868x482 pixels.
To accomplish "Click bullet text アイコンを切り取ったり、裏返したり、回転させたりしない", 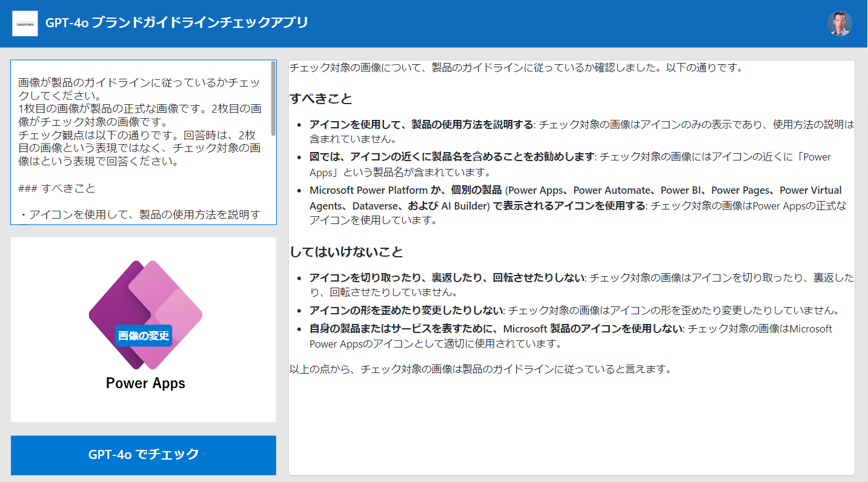I will pos(447,278).
